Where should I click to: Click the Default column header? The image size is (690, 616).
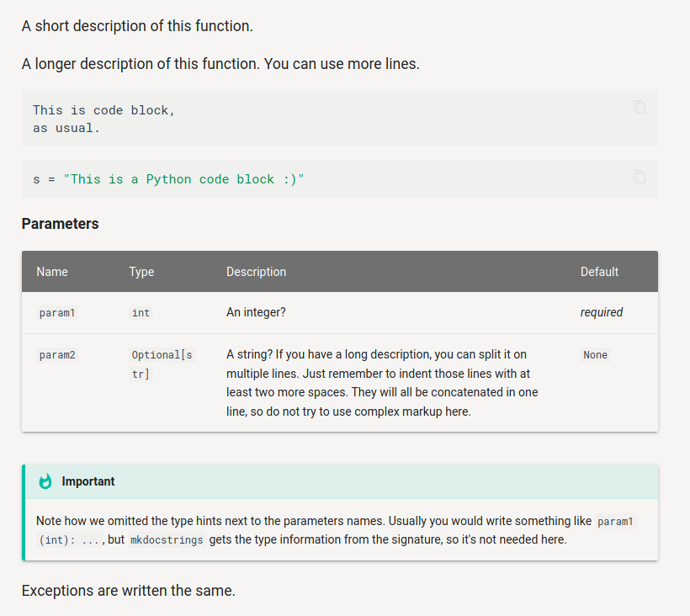tap(599, 272)
